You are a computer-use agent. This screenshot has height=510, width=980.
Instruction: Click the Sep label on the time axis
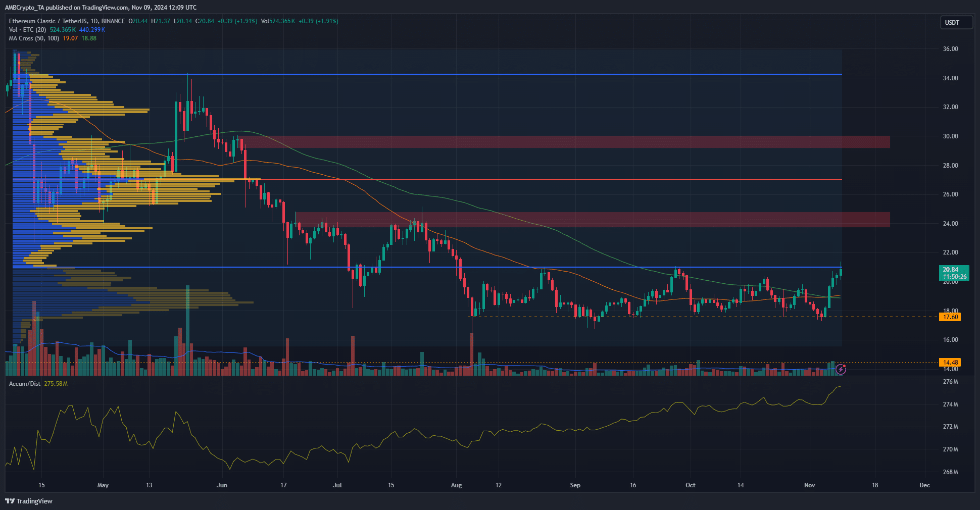click(x=575, y=485)
